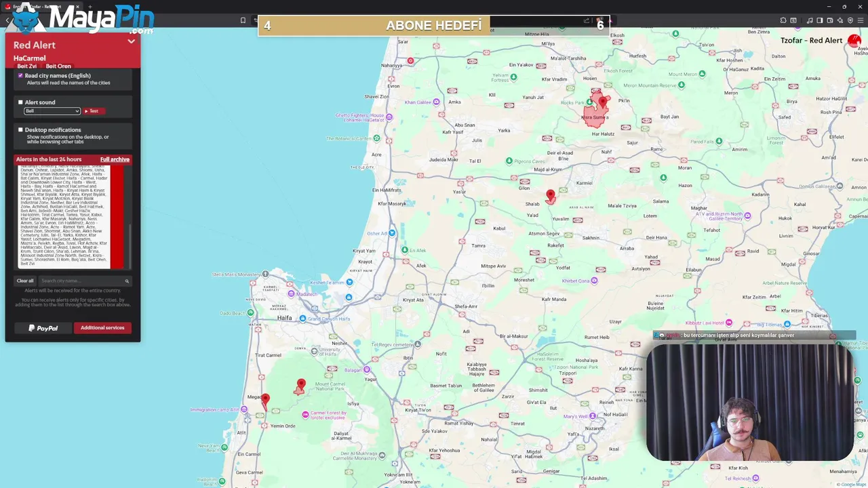The image size is (868, 488).
Task: Open the Full archive link
Action: 115,159
